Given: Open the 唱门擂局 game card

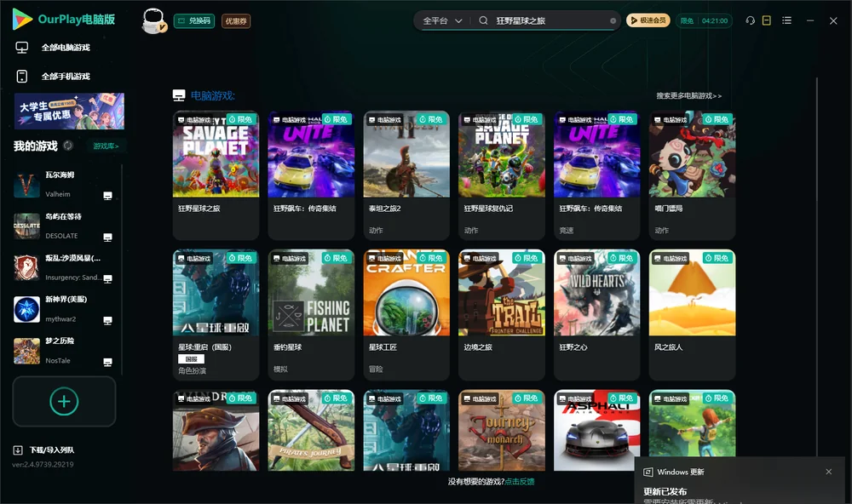Looking at the screenshot, I should (x=692, y=175).
